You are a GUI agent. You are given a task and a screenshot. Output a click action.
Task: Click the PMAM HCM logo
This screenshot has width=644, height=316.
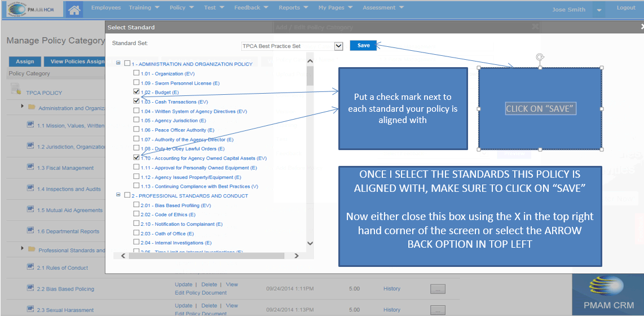[x=30, y=9]
